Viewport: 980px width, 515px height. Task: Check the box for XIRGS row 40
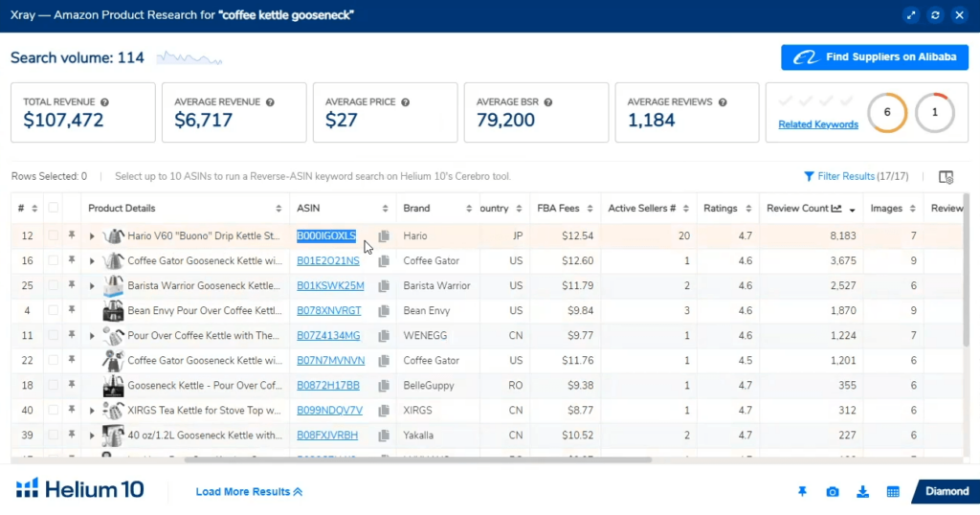[54, 410]
